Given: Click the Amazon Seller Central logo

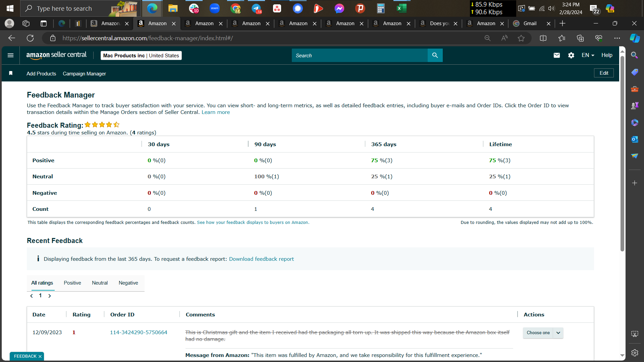Looking at the screenshot, I should (x=56, y=55).
